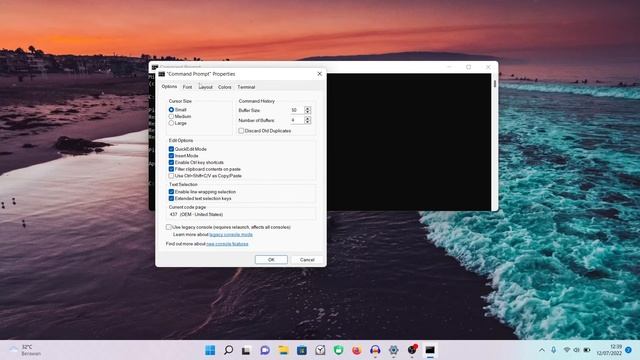This screenshot has height=360, width=640.
Task: Switch to the Layout tab
Action: [x=205, y=87]
